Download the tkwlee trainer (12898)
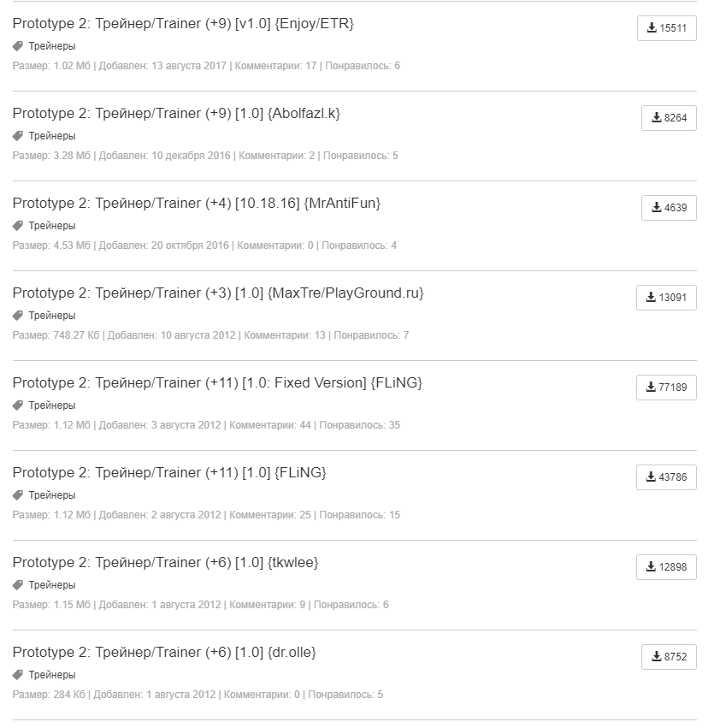This screenshot has height=728, width=708. point(666,567)
